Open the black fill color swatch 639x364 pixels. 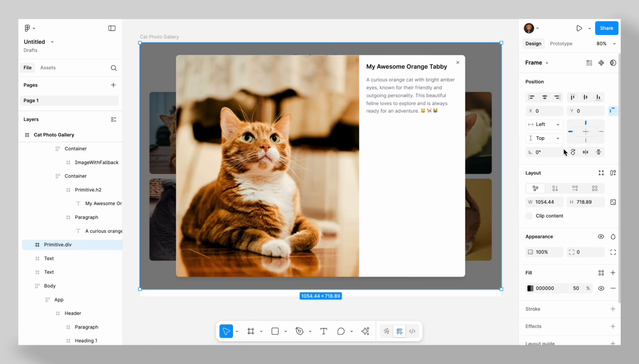530,288
